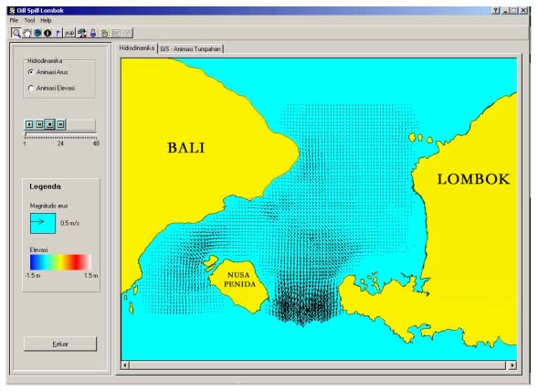Click the document copy toolbar icon
Image resolution: width=538 pixels, height=392 pixels.
tap(105, 33)
